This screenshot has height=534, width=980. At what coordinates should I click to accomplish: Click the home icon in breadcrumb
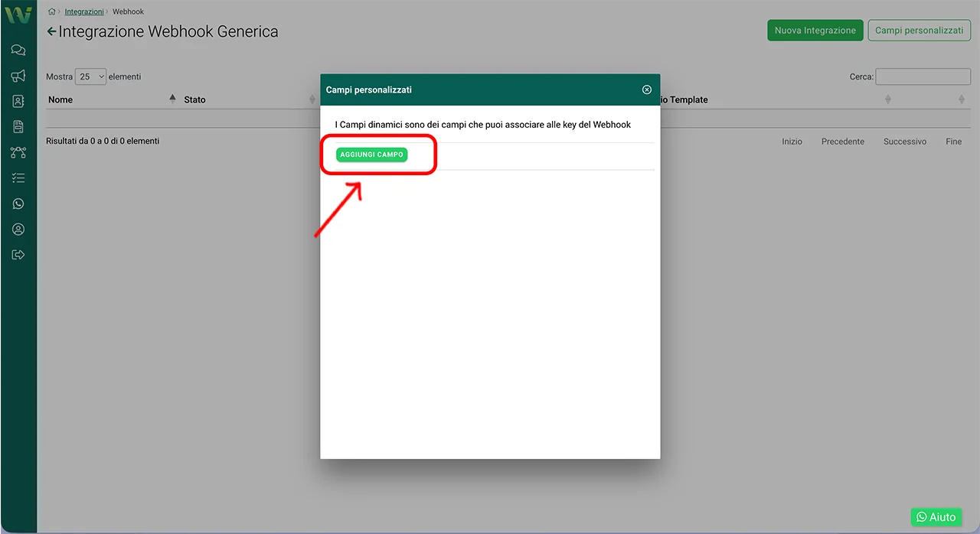pyautogui.click(x=51, y=11)
